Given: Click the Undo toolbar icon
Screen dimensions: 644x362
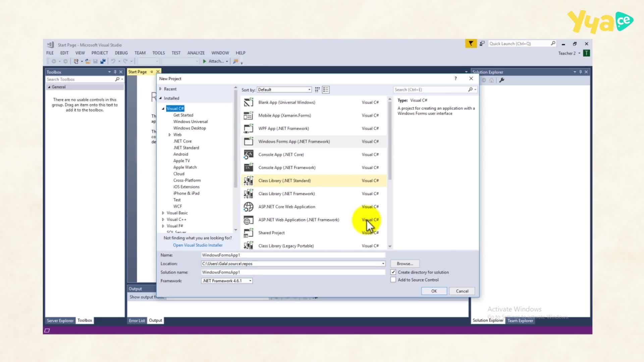Looking at the screenshot, I should click(113, 61).
